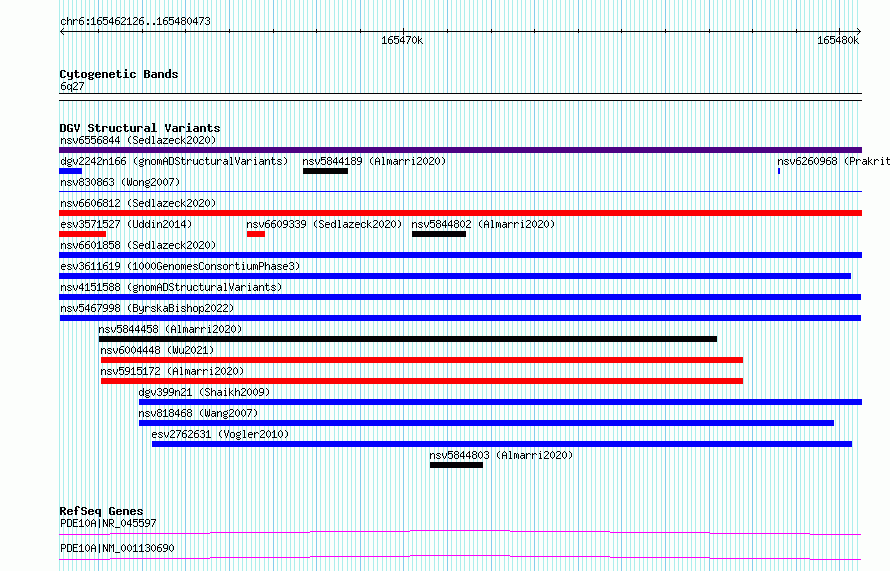Click nsv818468 (Wang2007) label
The height and width of the screenshot is (571, 890).
[x=198, y=413]
